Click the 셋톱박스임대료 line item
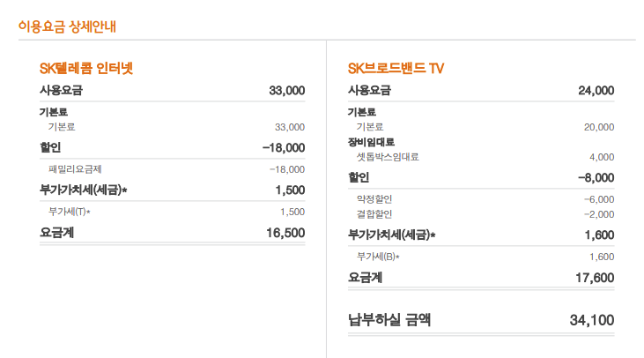This screenshot has width=644, height=358. [388, 157]
